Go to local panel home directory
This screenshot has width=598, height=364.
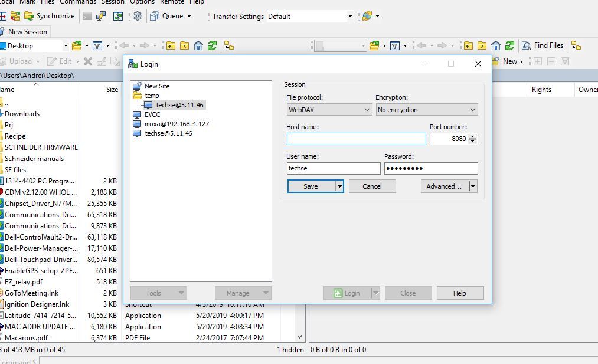point(198,45)
